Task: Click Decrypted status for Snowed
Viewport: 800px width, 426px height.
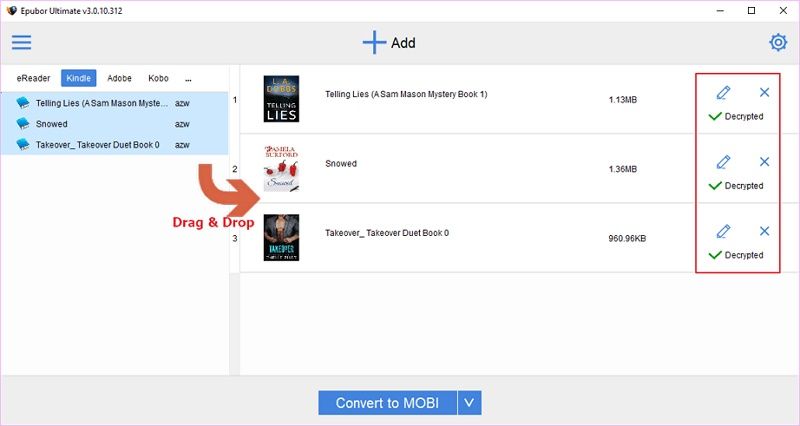Action: [x=736, y=186]
